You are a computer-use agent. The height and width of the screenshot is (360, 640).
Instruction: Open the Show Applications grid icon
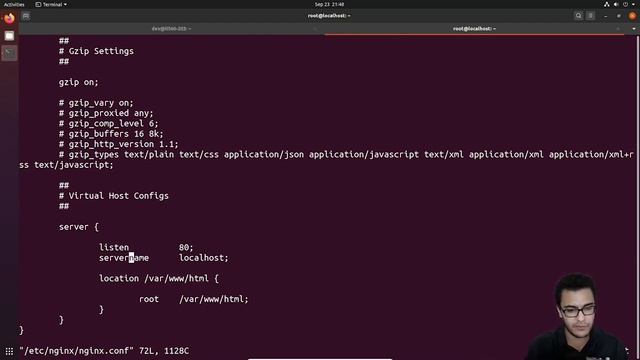tap(9, 351)
